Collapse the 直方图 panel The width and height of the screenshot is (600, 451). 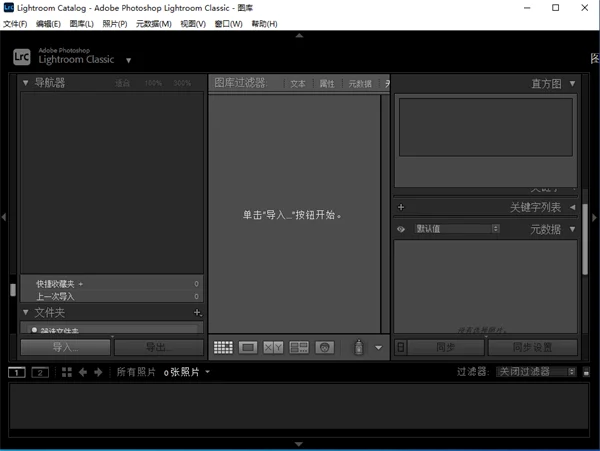(572, 83)
